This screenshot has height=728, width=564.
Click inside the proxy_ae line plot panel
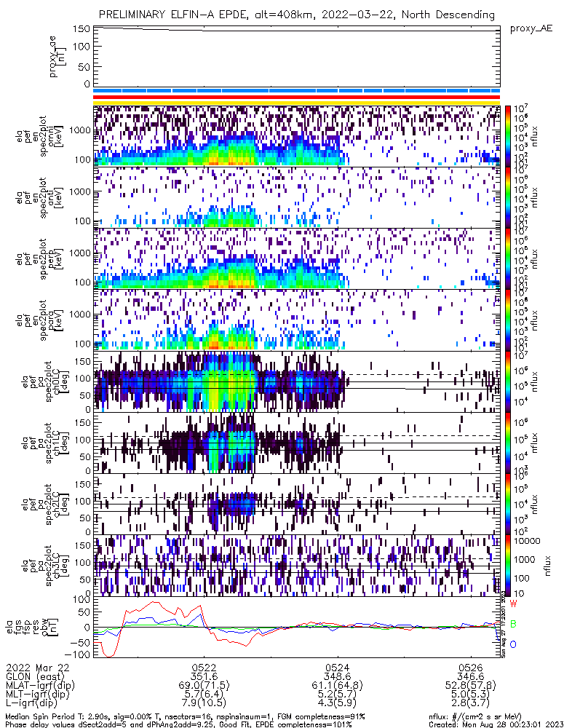(x=297, y=57)
